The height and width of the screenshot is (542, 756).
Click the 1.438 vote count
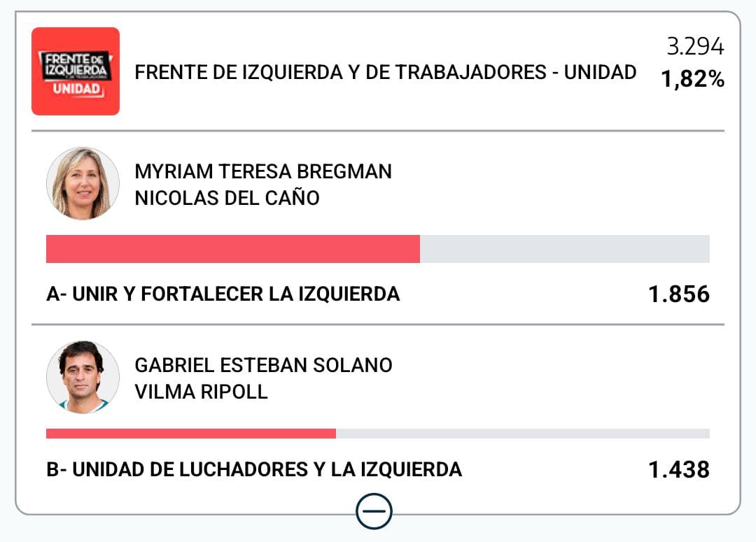(679, 469)
